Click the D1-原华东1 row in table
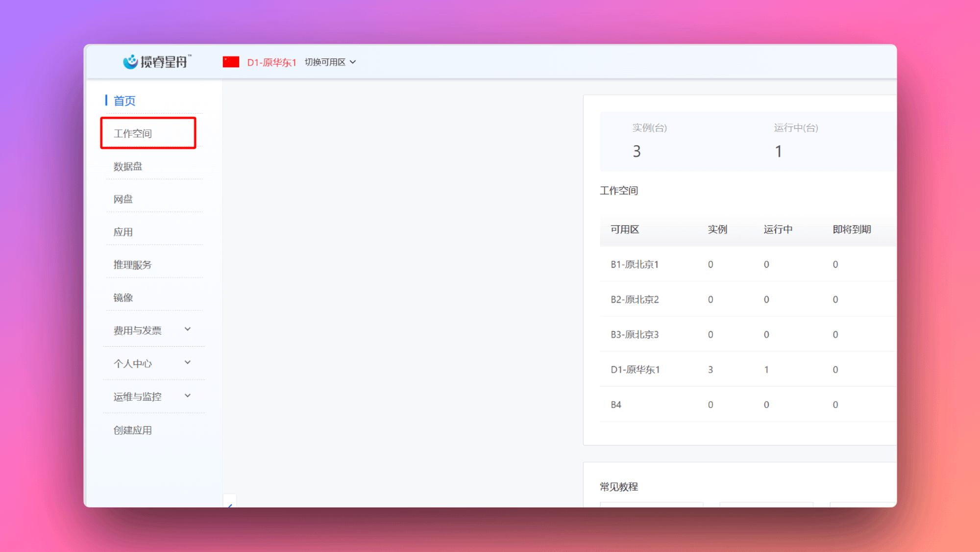 click(x=635, y=370)
